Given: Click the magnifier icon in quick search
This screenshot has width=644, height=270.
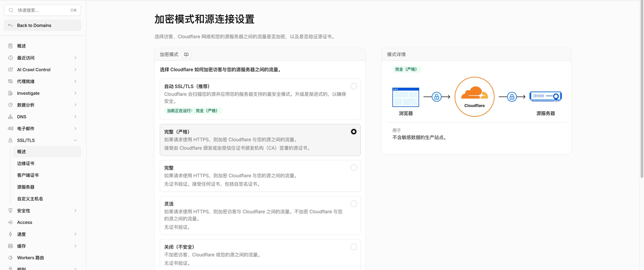Looking at the screenshot, I should [x=11, y=10].
